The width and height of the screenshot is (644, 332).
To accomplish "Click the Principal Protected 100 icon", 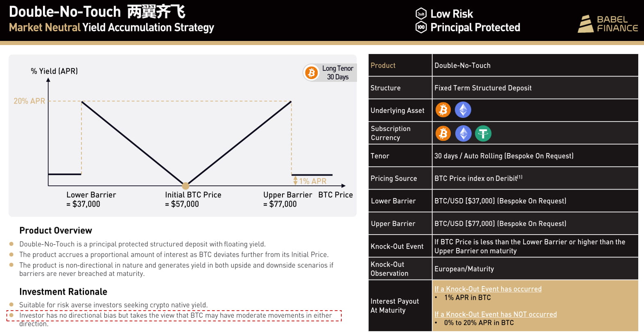I will [x=421, y=27].
